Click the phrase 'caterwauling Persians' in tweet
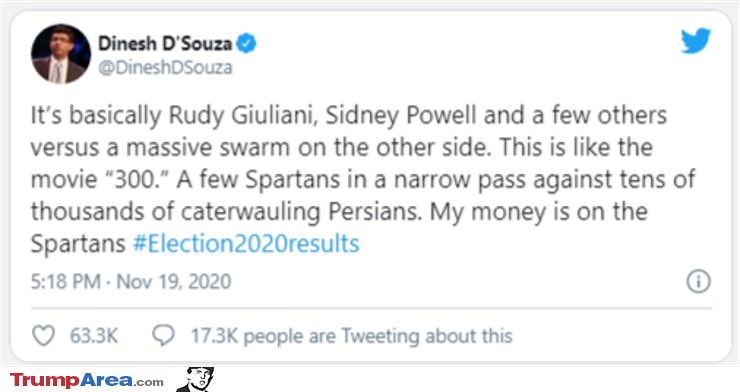 point(301,212)
